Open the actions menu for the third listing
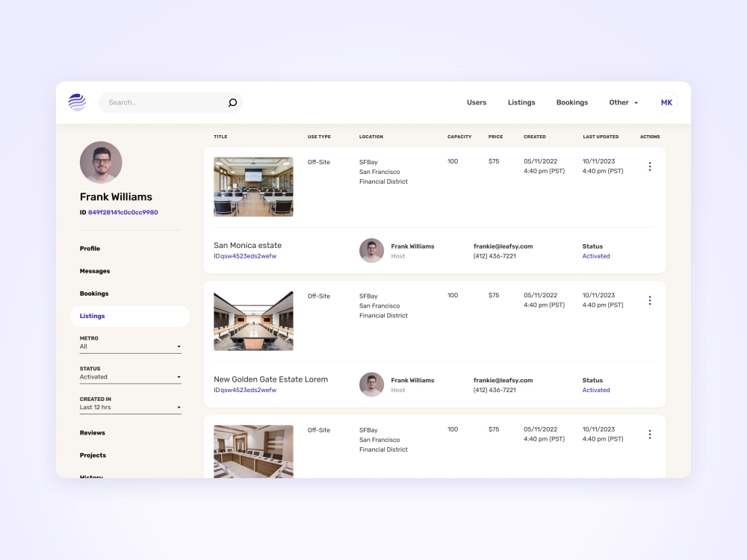This screenshot has width=747, height=560. point(650,434)
